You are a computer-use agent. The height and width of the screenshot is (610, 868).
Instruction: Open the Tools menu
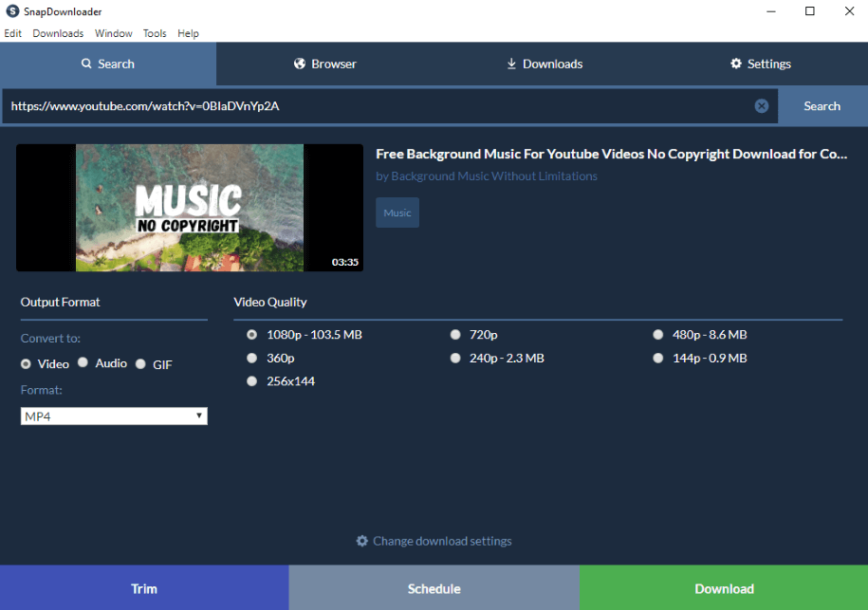point(155,33)
